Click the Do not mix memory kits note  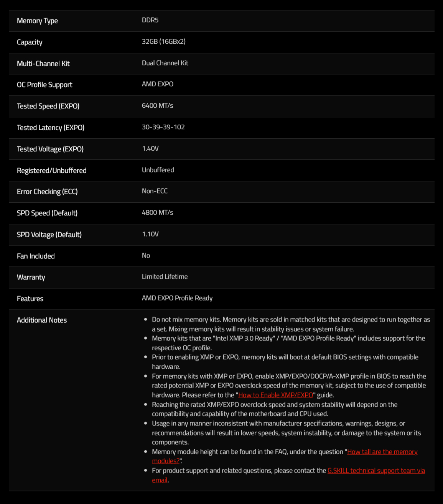[291, 324]
